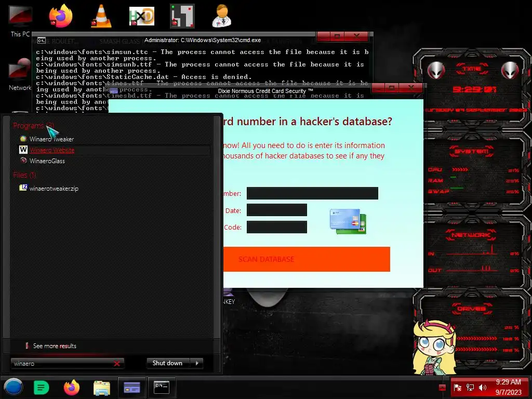Open Winaero Tweaker from search results
Image resolution: width=532 pixels, height=399 pixels.
tap(51, 139)
